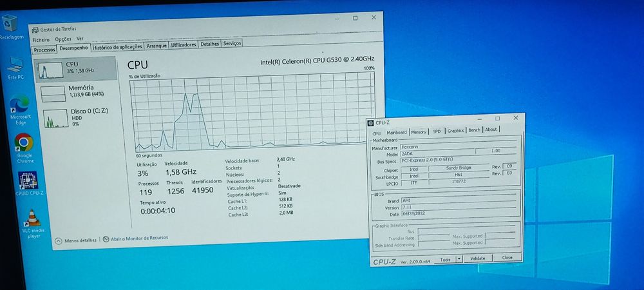Click the CPU-Z version text Ver. 2.09.0.x64
This screenshot has height=290, width=644.
click(x=415, y=261)
